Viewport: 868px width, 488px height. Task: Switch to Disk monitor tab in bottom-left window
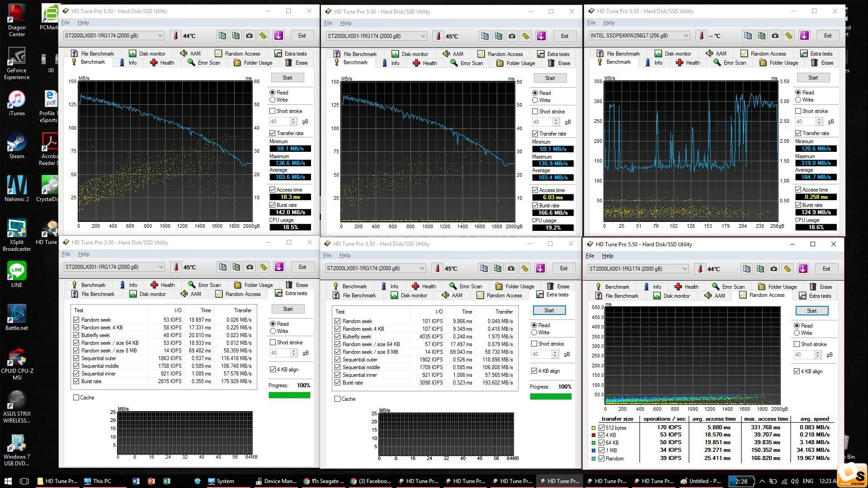pos(148,294)
